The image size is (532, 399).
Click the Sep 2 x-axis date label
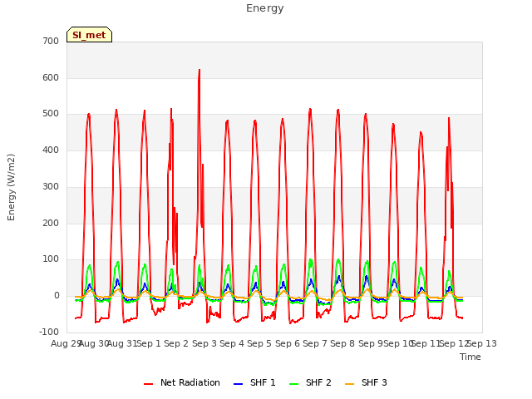pyautogui.click(x=176, y=343)
